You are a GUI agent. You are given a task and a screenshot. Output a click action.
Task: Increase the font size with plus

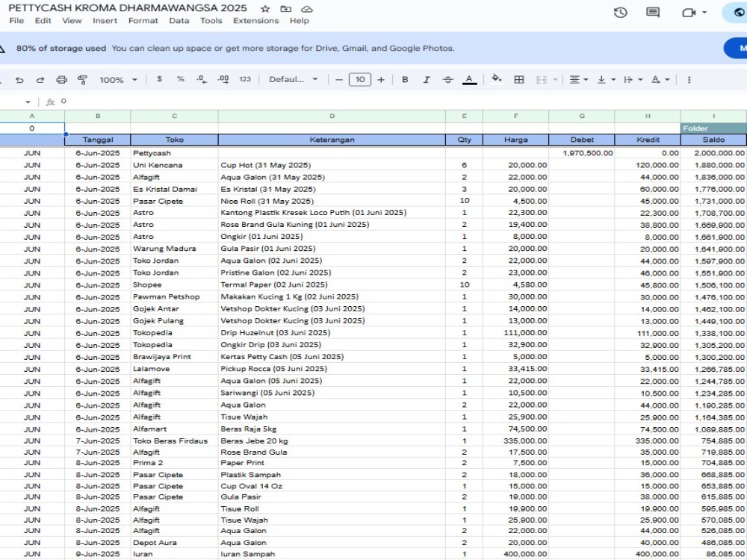pyautogui.click(x=381, y=80)
